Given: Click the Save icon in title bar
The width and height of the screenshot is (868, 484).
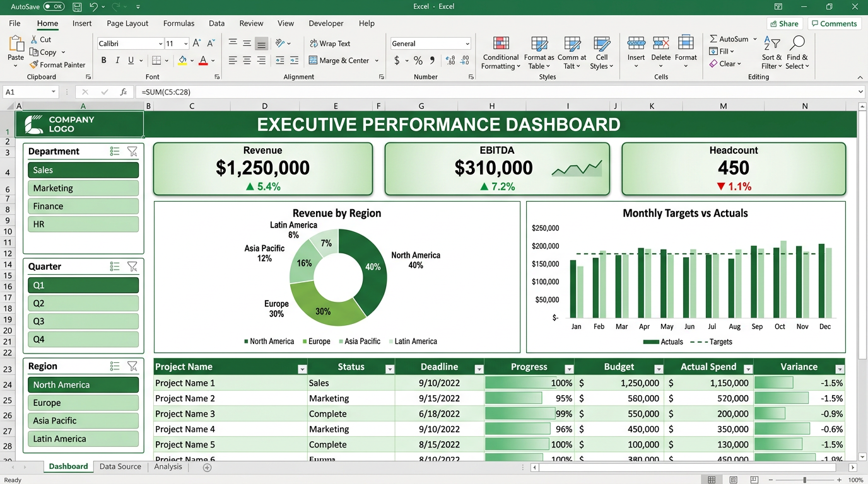Looking at the screenshot, I should (77, 7).
